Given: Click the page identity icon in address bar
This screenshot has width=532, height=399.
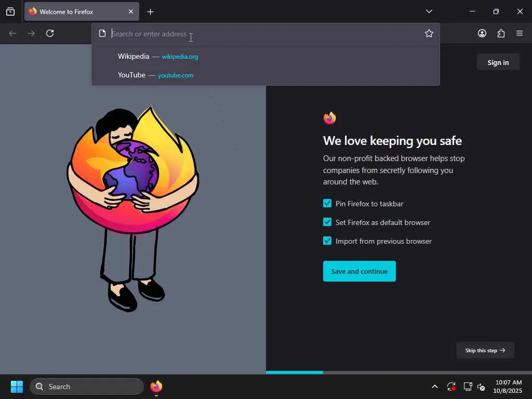Looking at the screenshot, I should (x=102, y=33).
